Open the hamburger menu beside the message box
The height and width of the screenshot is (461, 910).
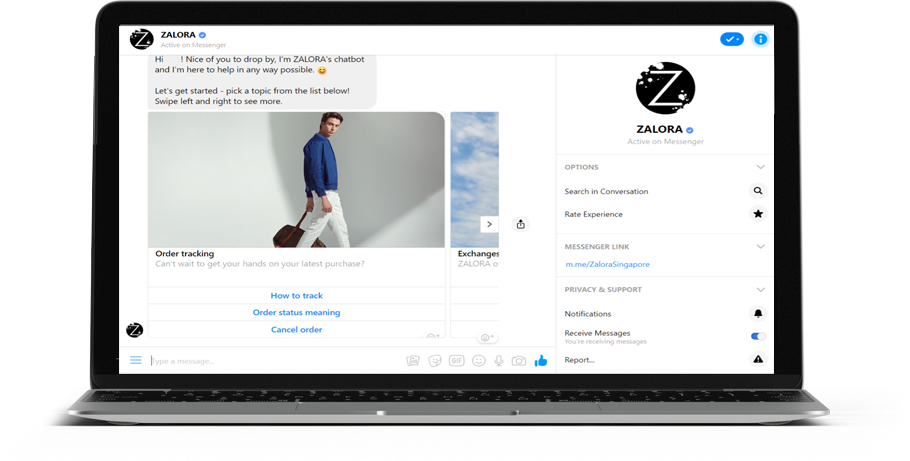[x=136, y=361]
